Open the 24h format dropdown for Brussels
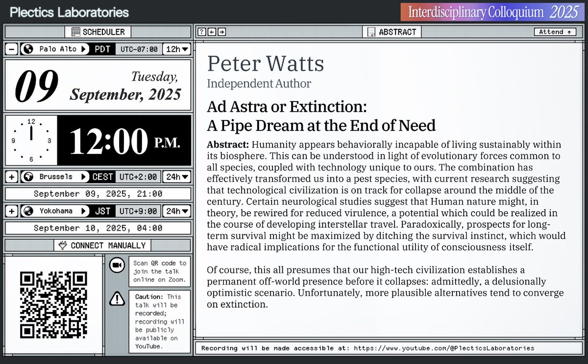This screenshot has width=588, height=364. [177, 176]
